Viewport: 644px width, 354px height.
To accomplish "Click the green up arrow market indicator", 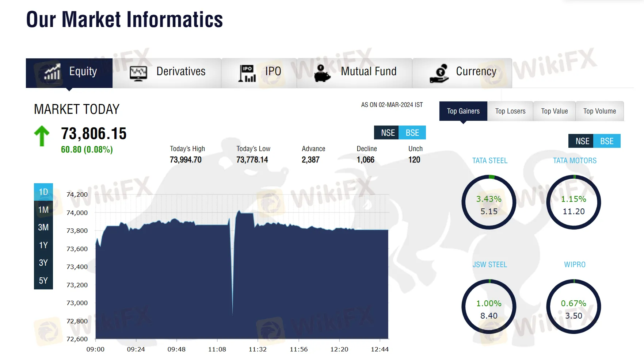I will (42, 136).
